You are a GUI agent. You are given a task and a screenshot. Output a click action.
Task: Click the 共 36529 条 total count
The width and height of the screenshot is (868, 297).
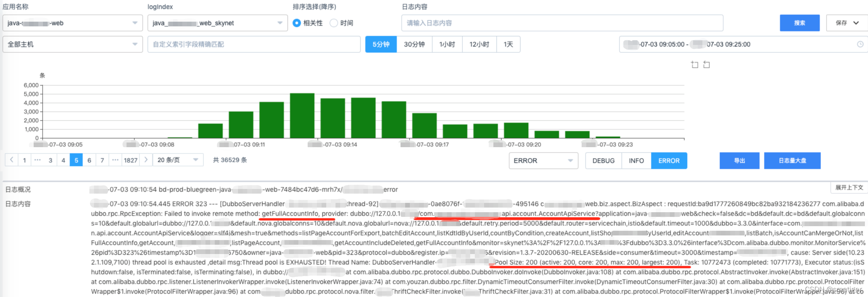point(230,160)
